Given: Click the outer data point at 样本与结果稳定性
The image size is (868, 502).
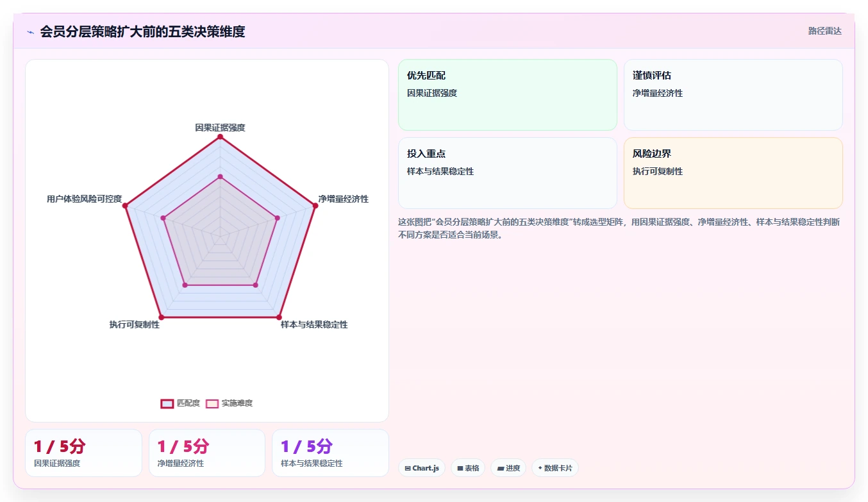Looking at the screenshot, I should 279,317.
